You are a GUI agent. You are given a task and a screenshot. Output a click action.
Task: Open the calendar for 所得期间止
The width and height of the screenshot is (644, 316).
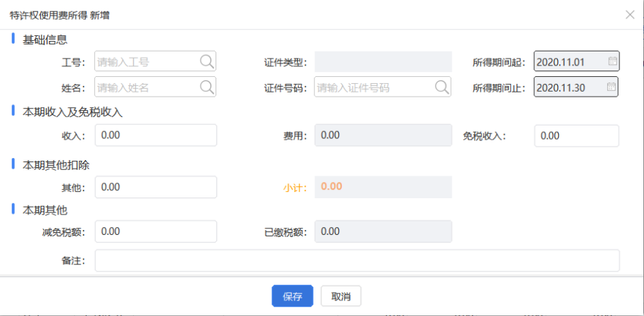pos(611,87)
